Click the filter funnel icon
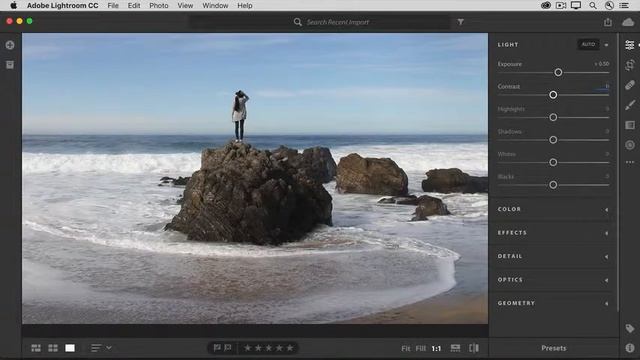 (460, 22)
